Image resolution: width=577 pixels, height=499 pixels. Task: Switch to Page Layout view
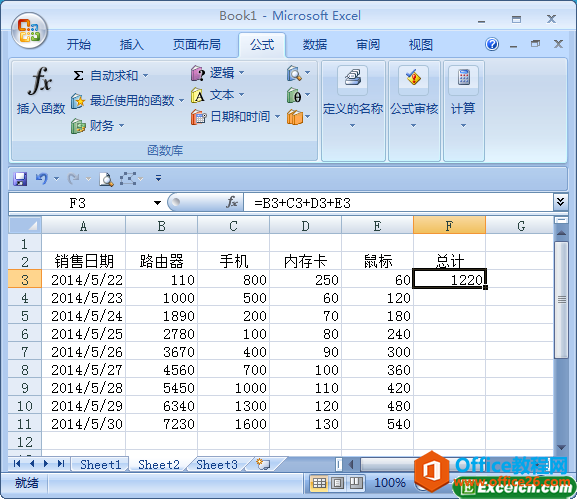tap(338, 483)
